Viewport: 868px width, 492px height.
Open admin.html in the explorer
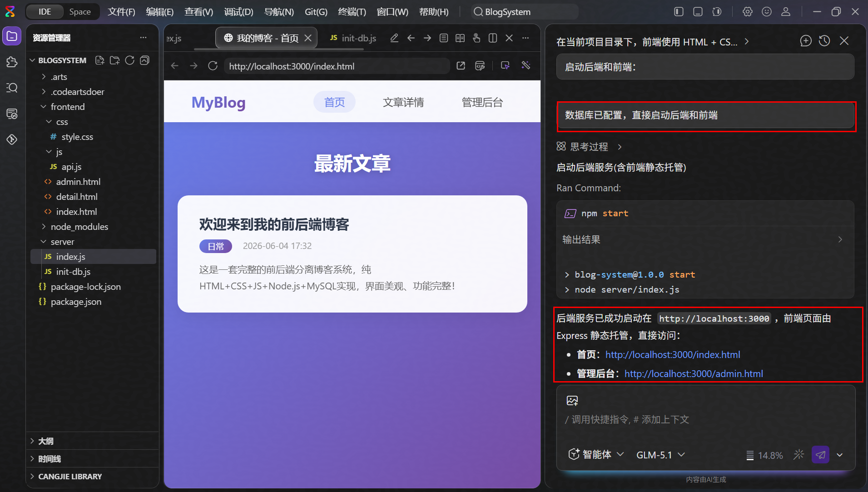click(x=78, y=182)
